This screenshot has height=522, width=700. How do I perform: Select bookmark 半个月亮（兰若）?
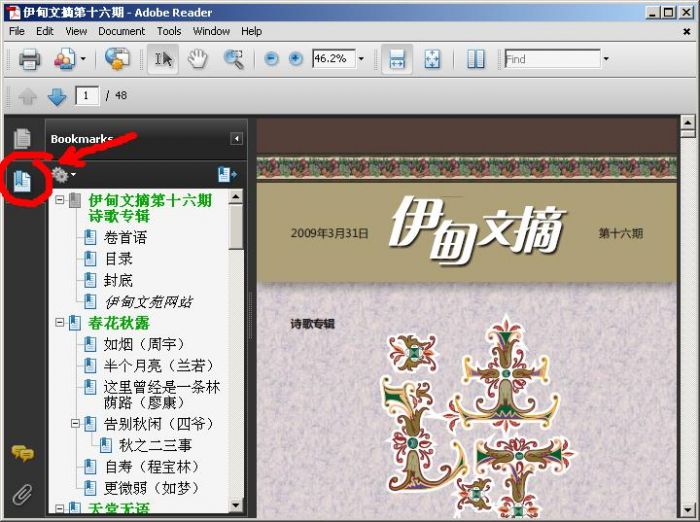coord(159,366)
